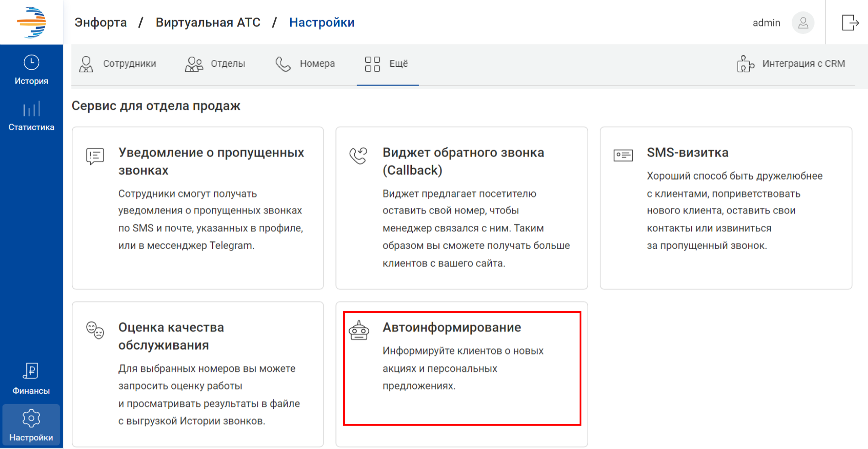Click the admin user avatar icon
Screen dimensions: 868x449
coord(803,22)
